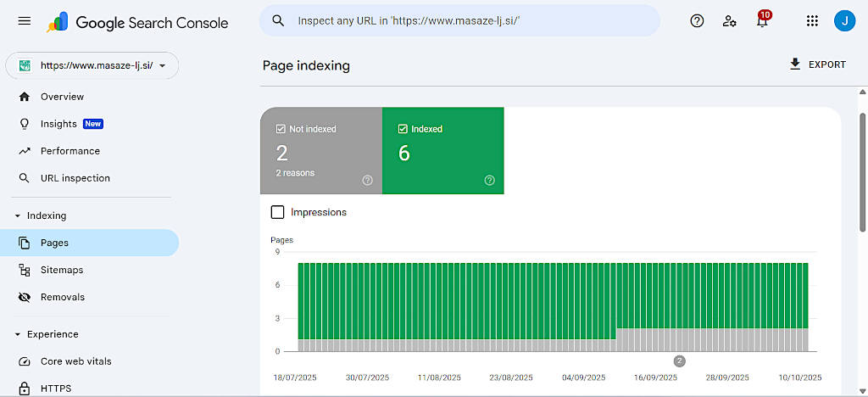Open Sitemaps in the sidebar
The width and height of the screenshot is (868, 397).
pos(62,270)
